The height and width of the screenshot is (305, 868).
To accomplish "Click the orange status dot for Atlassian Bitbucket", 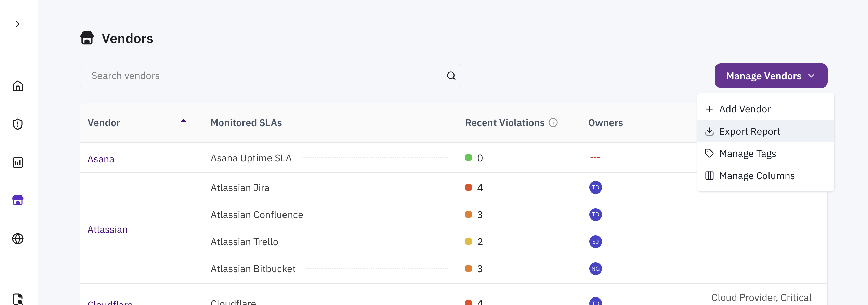I will click(469, 268).
